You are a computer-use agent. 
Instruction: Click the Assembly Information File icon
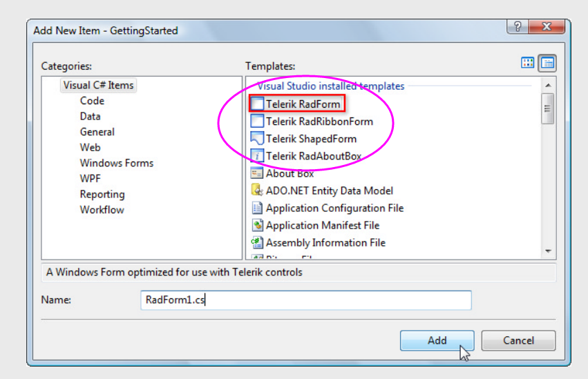tap(257, 242)
